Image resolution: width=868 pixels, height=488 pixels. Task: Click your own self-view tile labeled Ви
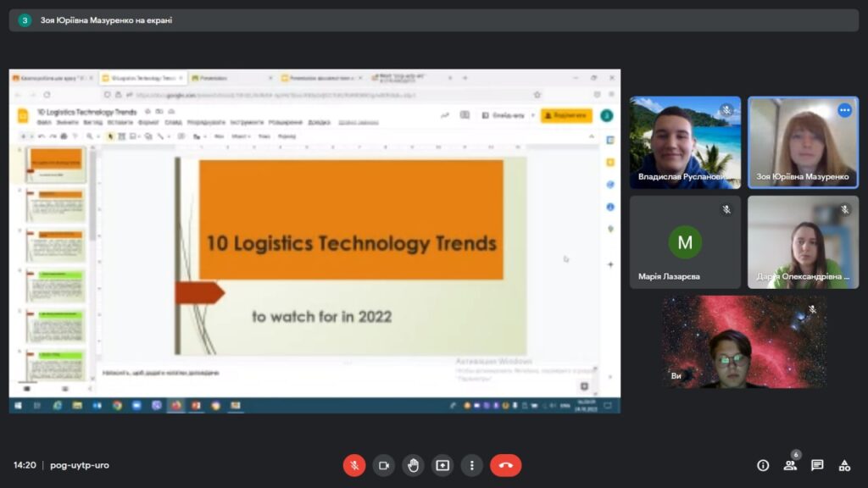click(x=743, y=341)
